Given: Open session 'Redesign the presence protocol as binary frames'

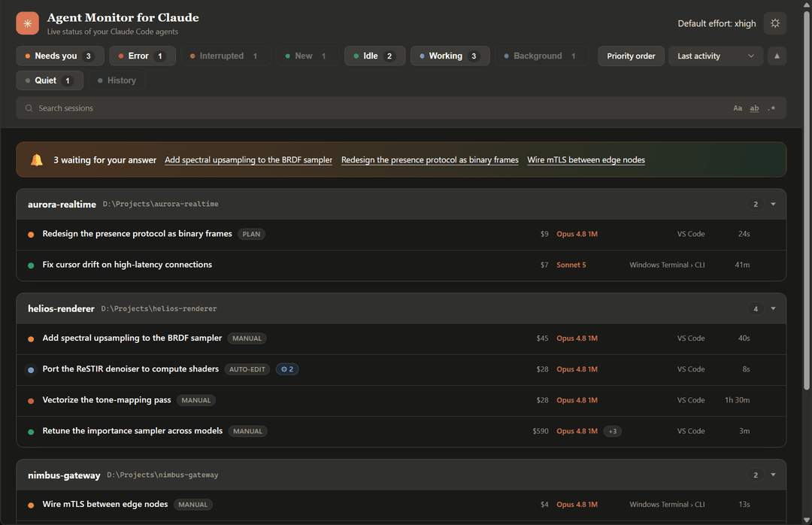Looking at the screenshot, I should point(401,234).
